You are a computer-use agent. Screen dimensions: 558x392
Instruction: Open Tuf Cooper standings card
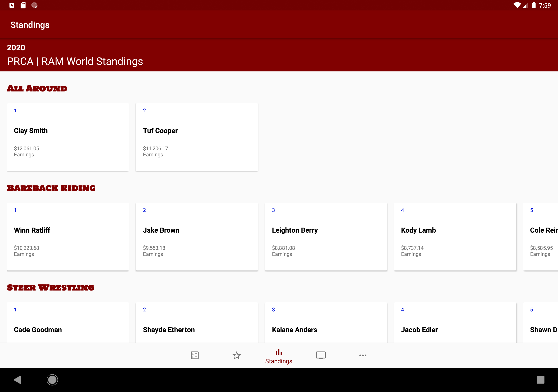(197, 137)
